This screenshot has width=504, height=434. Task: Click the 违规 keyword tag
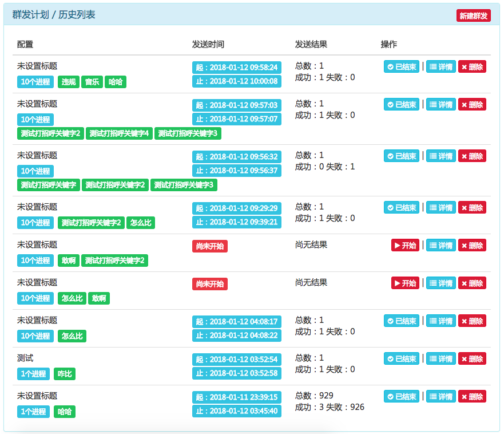click(x=69, y=82)
